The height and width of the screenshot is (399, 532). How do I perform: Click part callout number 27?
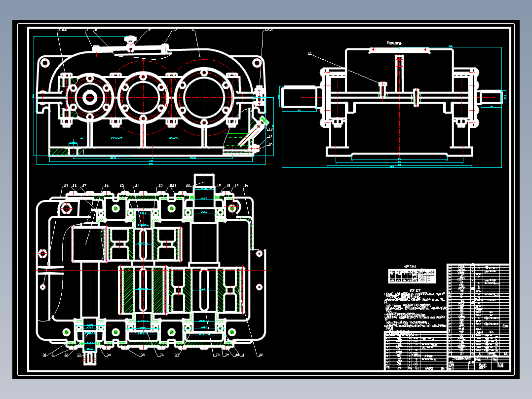coord(84,186)
